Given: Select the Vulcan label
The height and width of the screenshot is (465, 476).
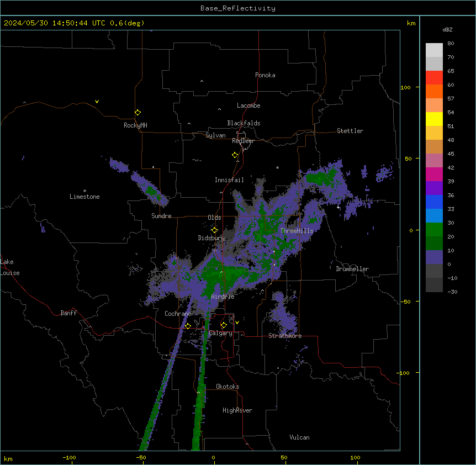Looking at the screenshot, I should click(300, 437).
